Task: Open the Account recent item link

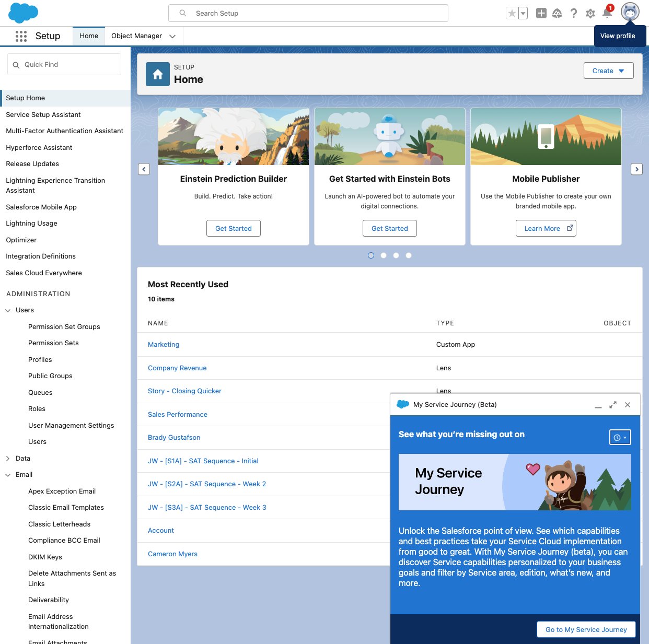Action: coord(161,531)
